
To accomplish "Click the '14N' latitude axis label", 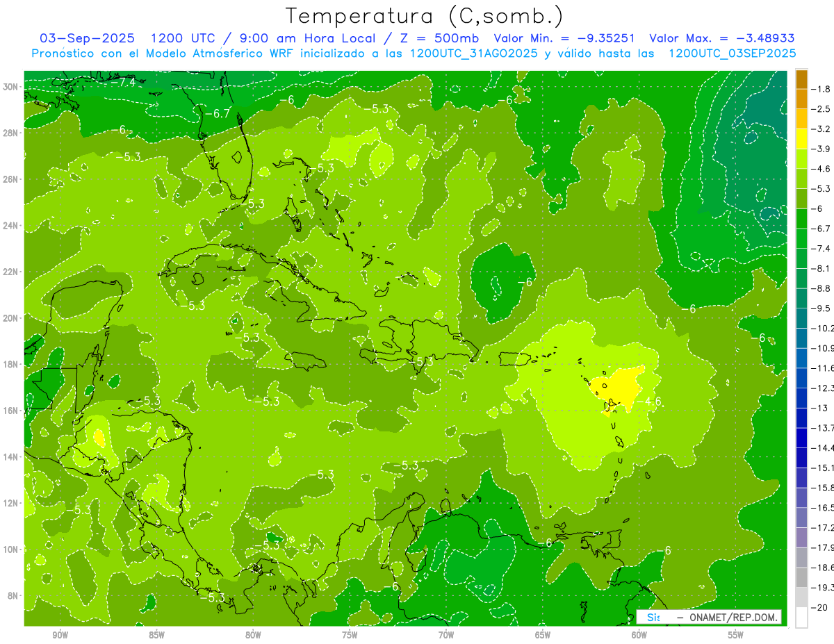I will [x=10, y=457].
